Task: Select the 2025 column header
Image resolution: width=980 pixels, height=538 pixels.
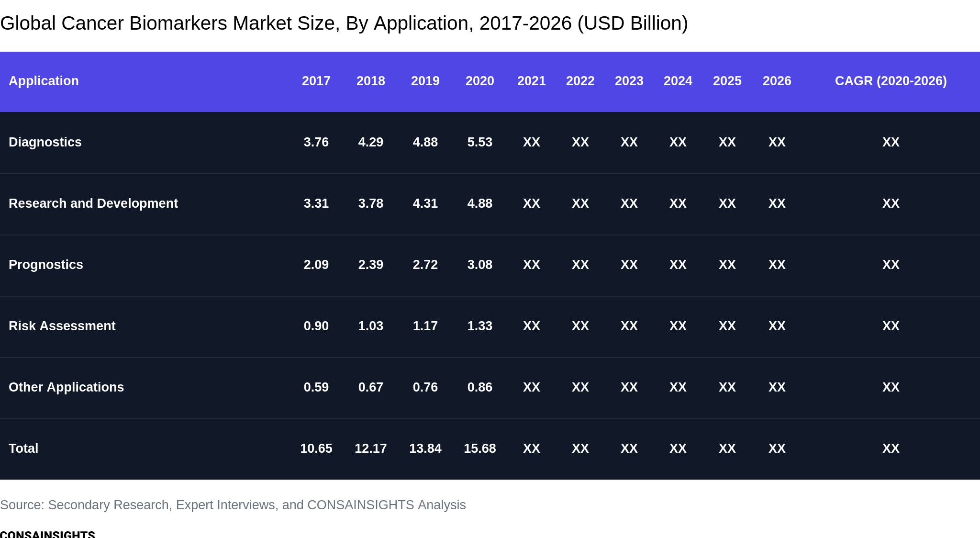Action: pos(727,81)
